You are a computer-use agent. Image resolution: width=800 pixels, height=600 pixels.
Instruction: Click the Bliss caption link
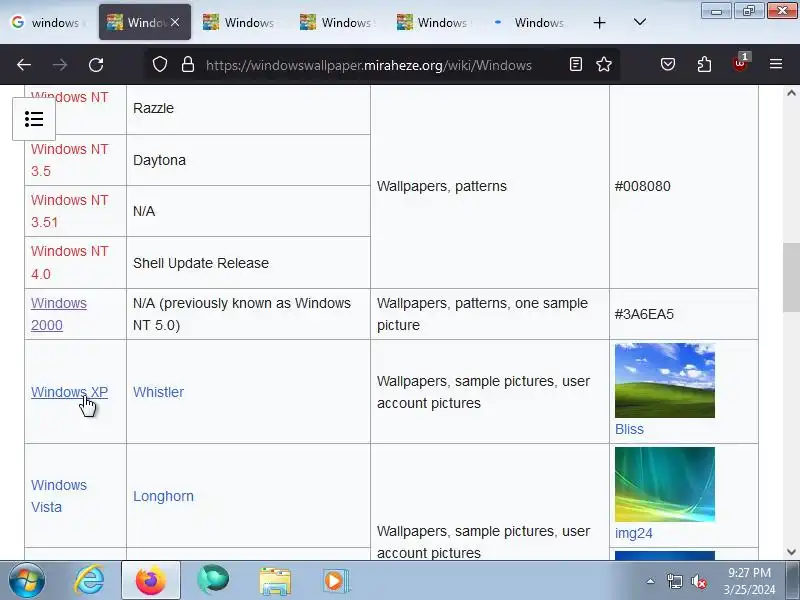[x=629, y=429]
